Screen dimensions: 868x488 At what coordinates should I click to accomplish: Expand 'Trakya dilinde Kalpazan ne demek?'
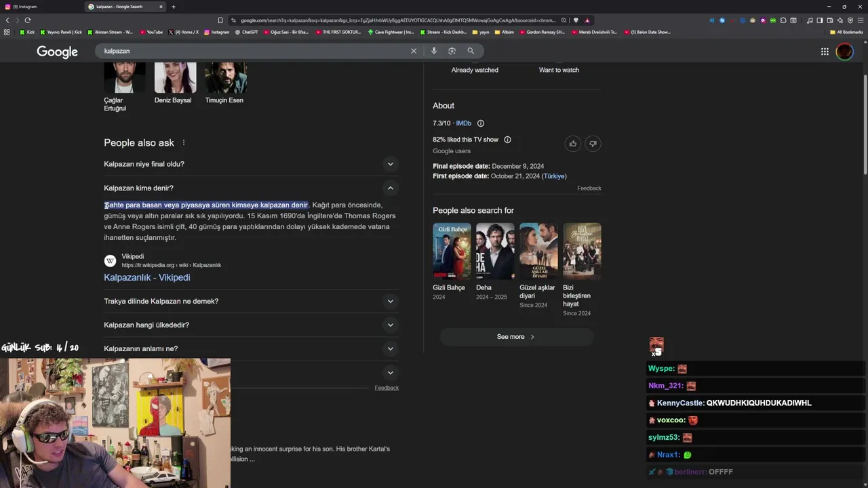(251, 301)
